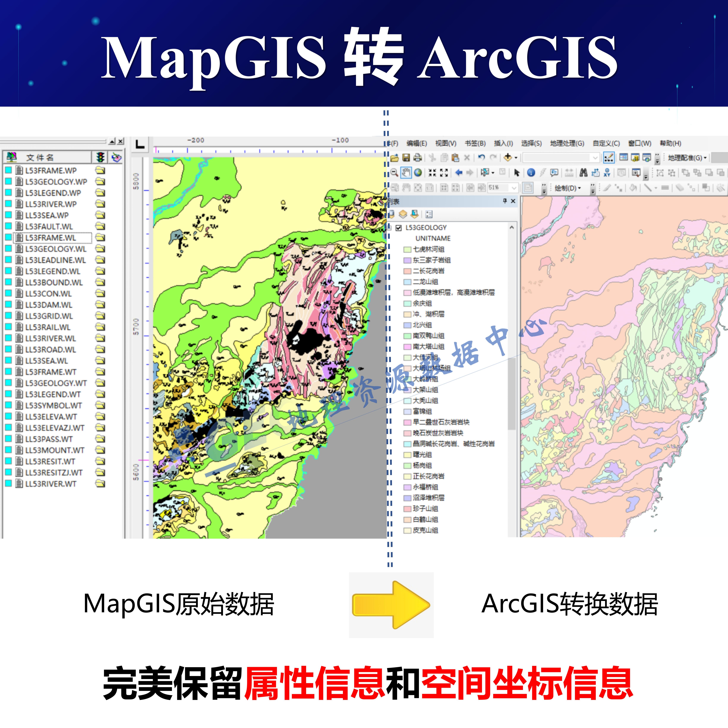The height and width of the screenshot is (728, 728).
Task: Open the 书签(B) menu
Action: point(475,143)
